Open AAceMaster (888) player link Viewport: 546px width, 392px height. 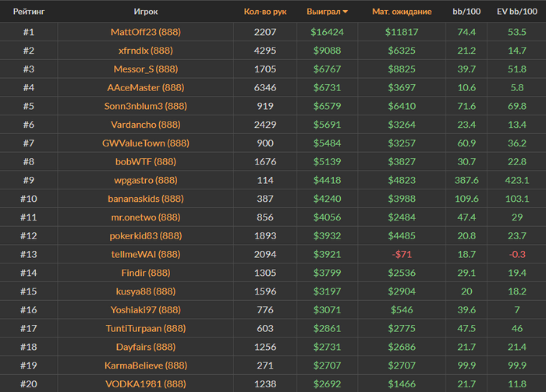tap(145, 88)
